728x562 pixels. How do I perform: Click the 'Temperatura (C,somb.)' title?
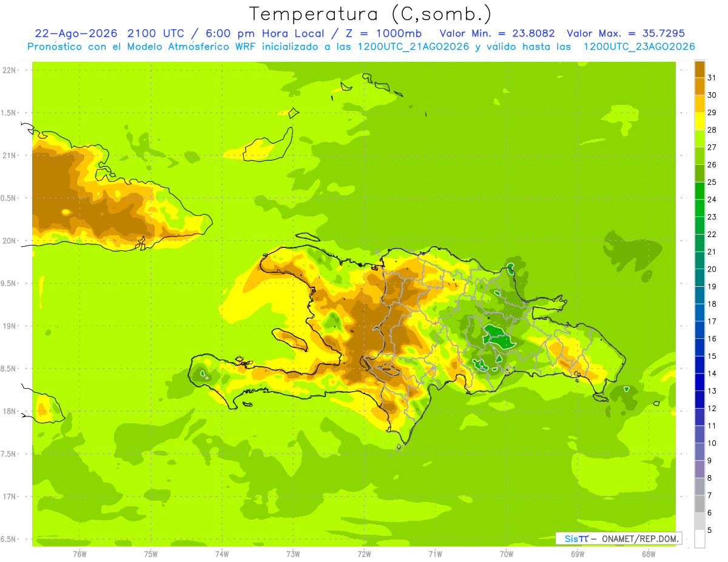tap(370, 14)
